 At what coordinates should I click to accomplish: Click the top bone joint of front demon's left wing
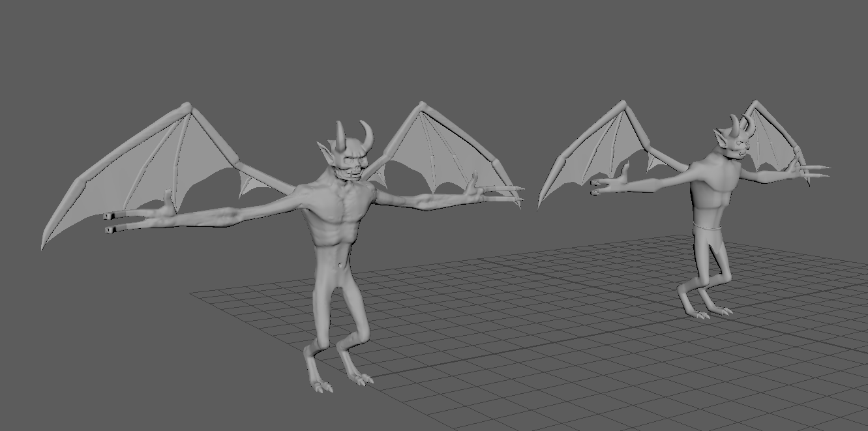187,108
